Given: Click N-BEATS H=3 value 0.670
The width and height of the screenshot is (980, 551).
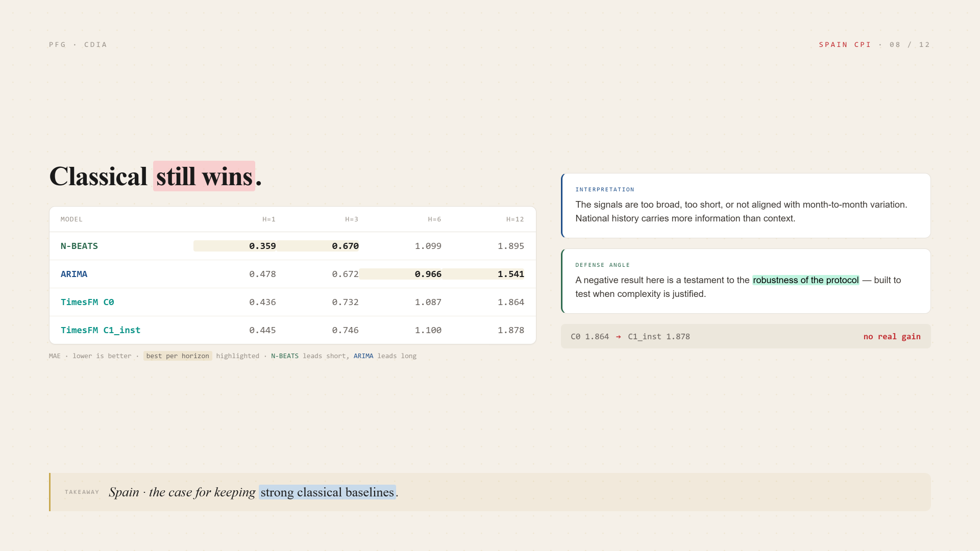Looking at the screenshot, I should pyautogui.click(x=345, y=246).
